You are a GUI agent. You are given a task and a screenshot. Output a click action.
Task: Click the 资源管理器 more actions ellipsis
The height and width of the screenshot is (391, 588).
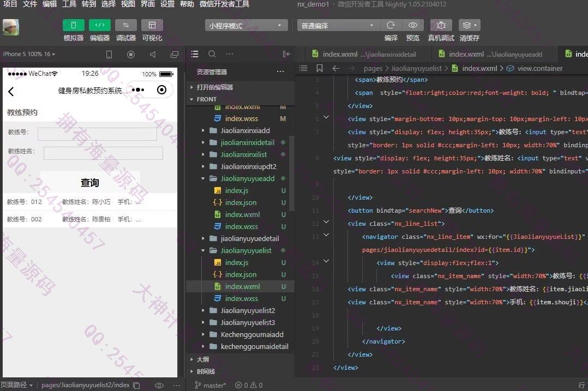(280, 71)
